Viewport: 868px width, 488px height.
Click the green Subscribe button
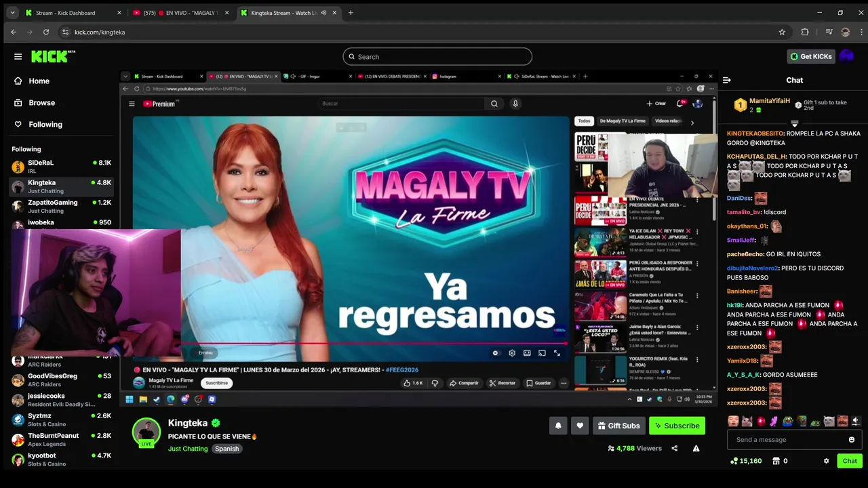point(677,426)
